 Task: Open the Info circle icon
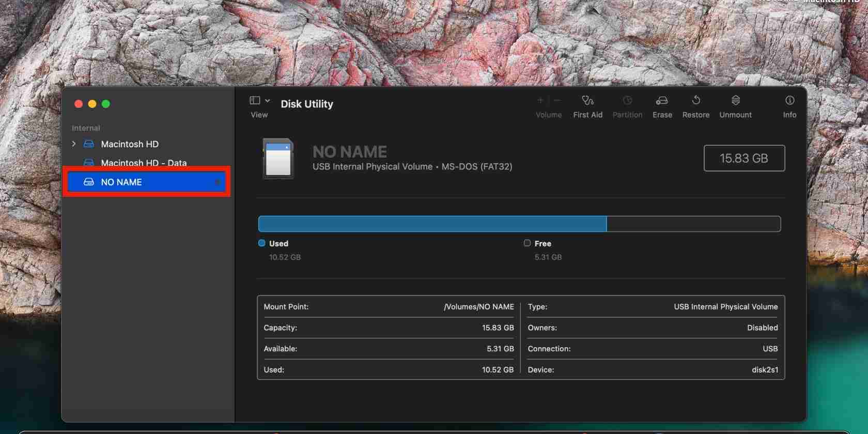[x=789, y=100]
